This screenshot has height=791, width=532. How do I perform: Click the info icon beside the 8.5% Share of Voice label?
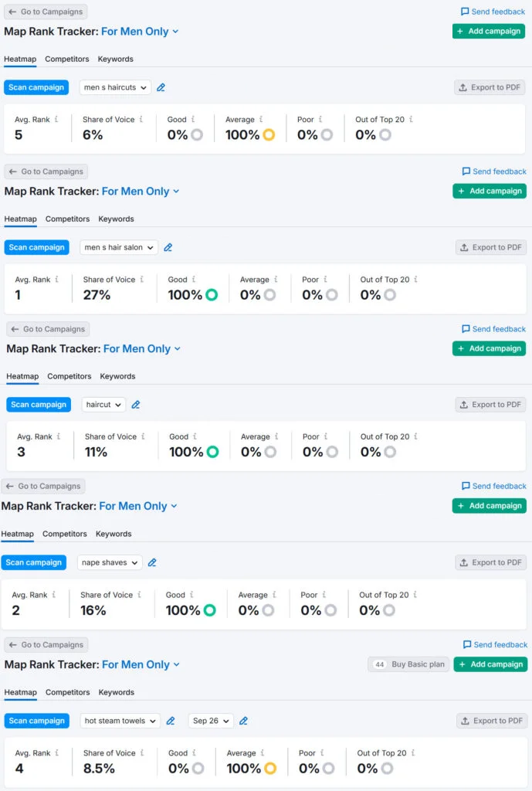(143, 753)
